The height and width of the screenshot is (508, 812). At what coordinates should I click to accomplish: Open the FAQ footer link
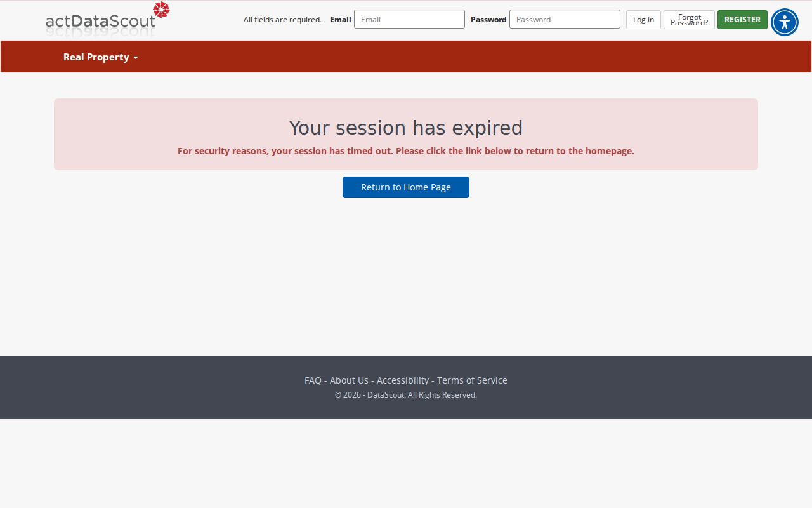pyautogui.click(x=313, y=380)
